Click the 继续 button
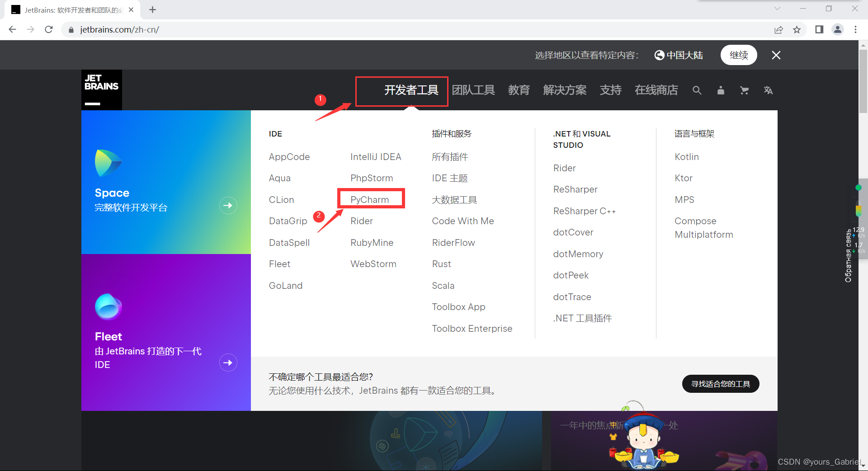Image resolution: width=868 pixels, height=471 pixels. [x=739, y=55]
